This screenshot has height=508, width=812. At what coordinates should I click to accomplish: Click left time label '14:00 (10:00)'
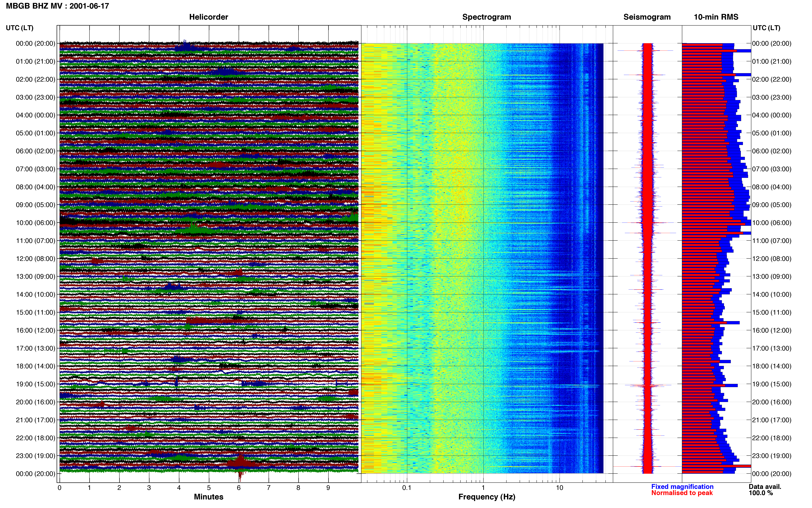(36, 295)
